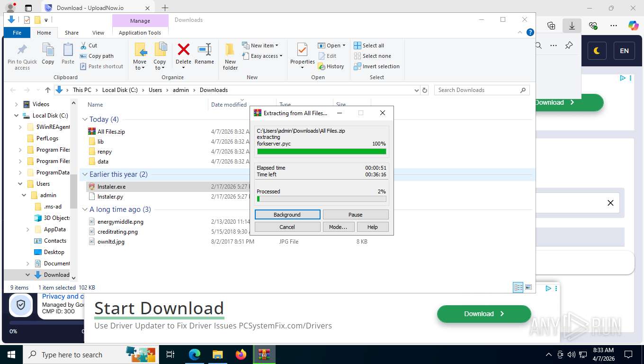The image size is (644, 364).
Task: Click the Properties icon
Action: (302, 50)
